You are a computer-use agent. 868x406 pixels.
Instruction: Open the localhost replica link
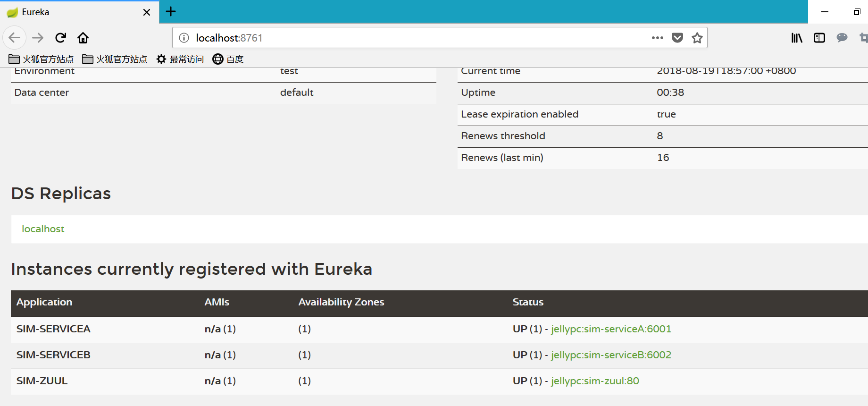pyautogui.click(x=43, y=229)
